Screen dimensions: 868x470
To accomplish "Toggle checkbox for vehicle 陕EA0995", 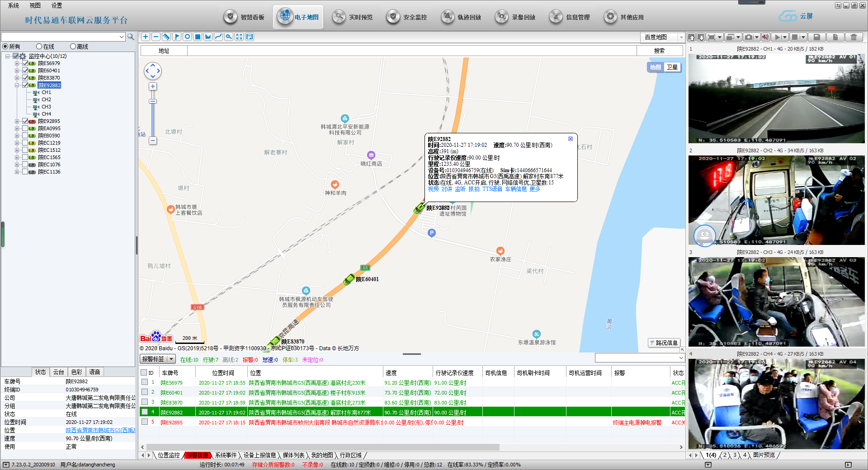I will pyautogui.click(x=25, y=128).
